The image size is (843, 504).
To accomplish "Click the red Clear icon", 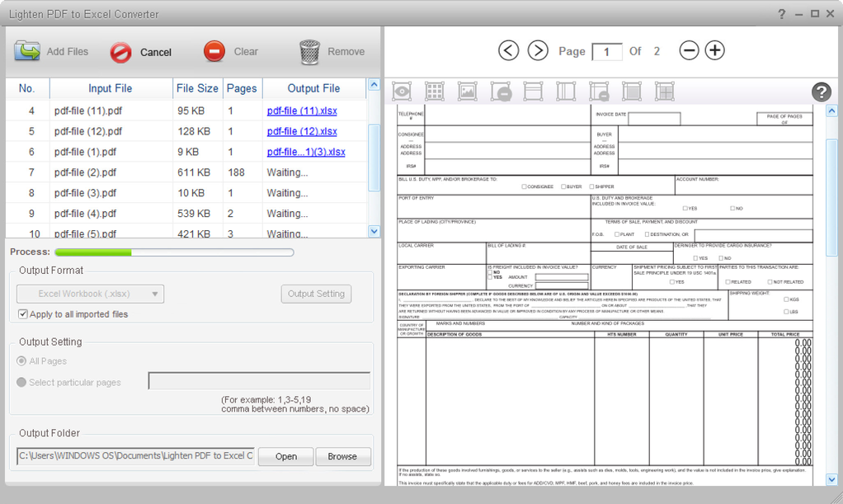I will (214, 52).
